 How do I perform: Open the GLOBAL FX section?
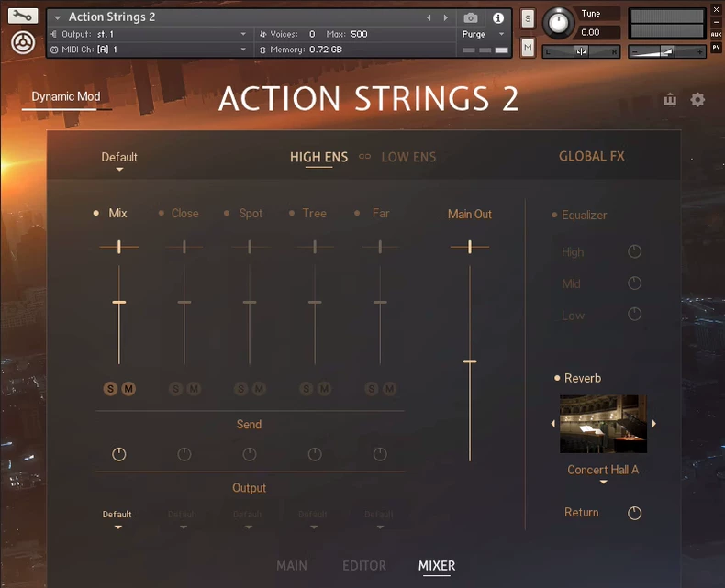(591, 156)
